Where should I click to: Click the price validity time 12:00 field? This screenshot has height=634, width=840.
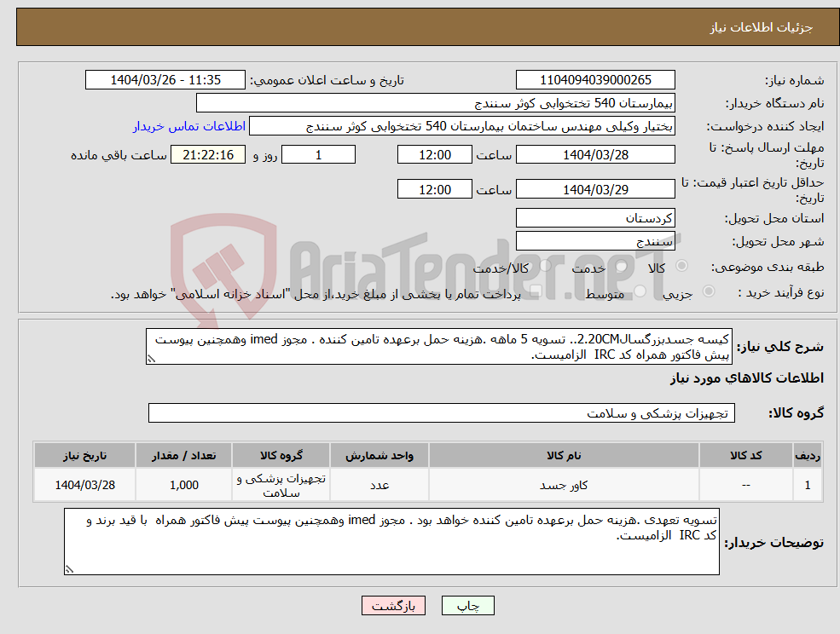point(434,189)
